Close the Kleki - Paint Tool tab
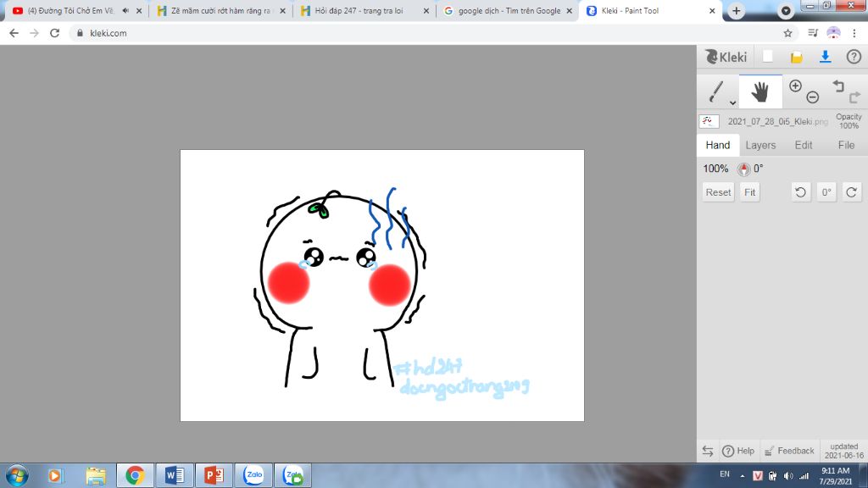The width and height of the screenshot is (868, 488). [x=712, y=10]
